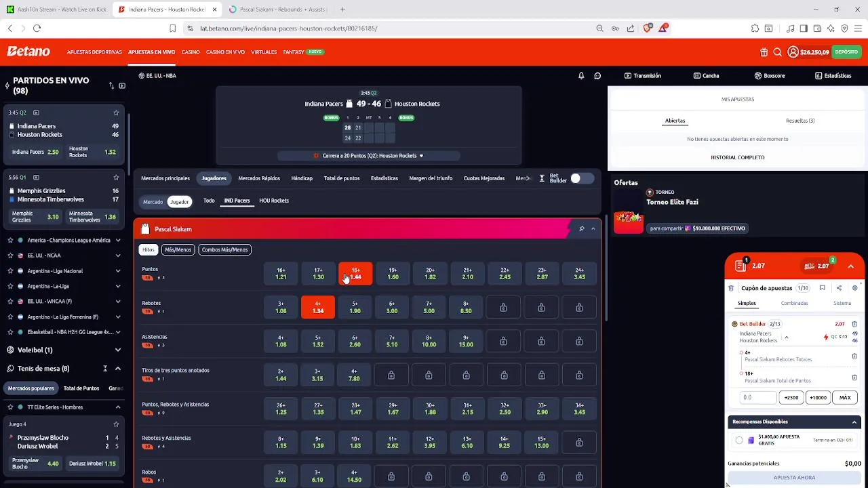
Task: Click the APUESTA AHORA button
Action: [794, 478]
